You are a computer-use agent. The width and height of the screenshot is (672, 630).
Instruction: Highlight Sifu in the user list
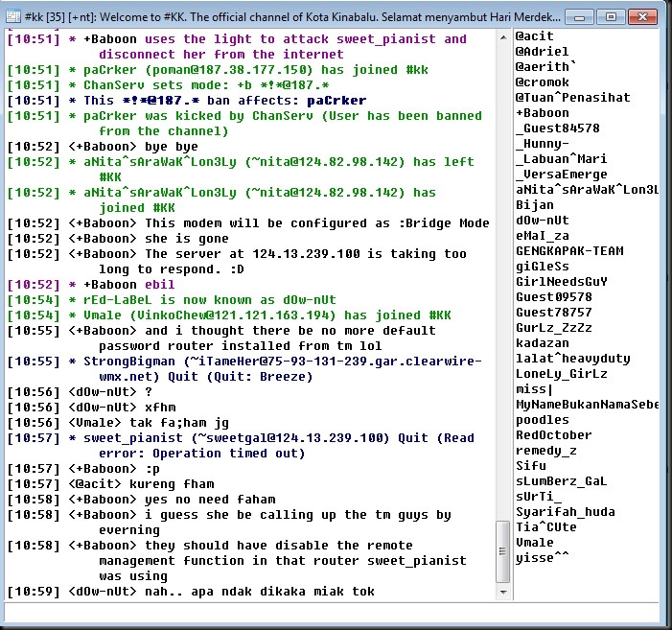coord(531,465)
